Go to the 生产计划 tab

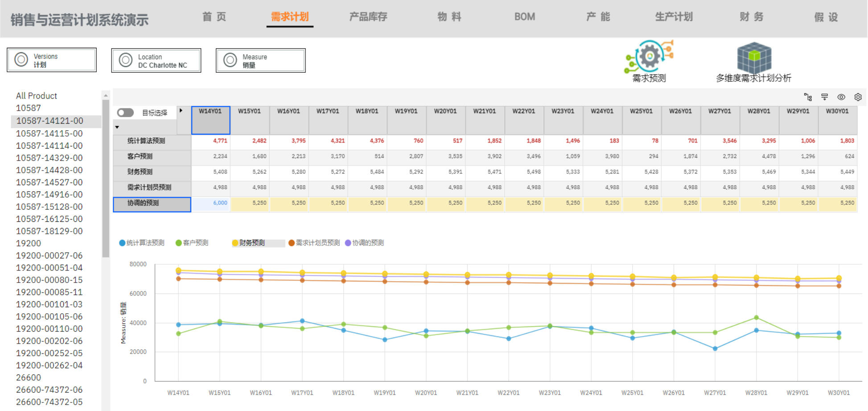point(673,17)
